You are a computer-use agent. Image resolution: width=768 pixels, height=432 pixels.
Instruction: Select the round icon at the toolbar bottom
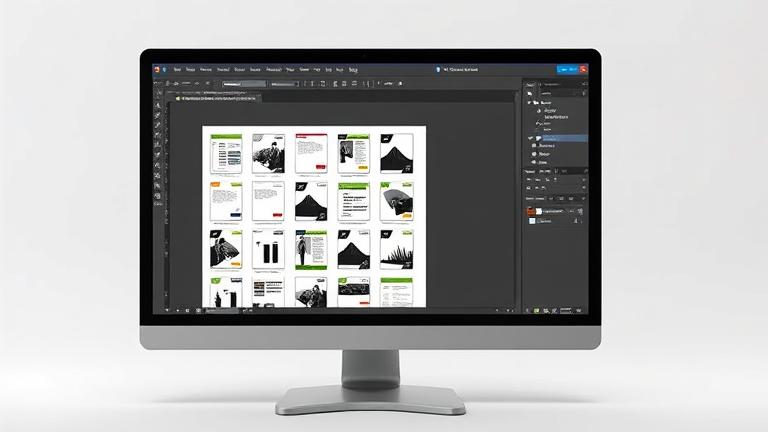158,196
